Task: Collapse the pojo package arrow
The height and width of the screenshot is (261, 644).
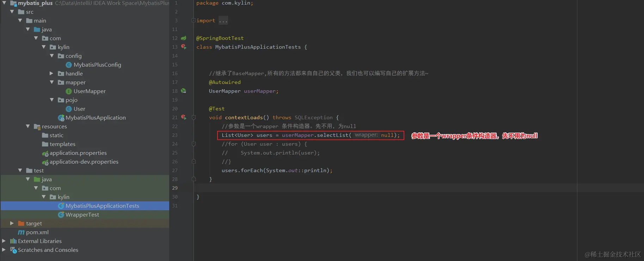Action: coord(52,100)
